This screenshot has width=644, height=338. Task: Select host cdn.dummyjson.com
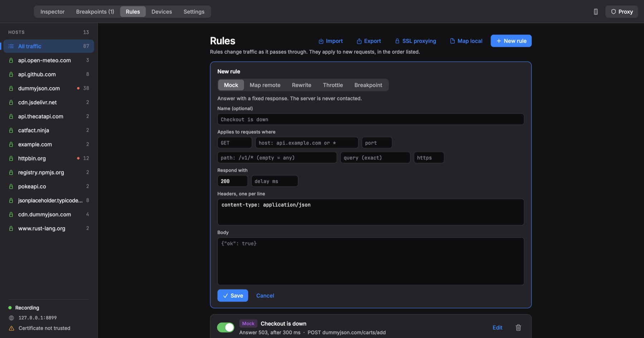(49, 214)
